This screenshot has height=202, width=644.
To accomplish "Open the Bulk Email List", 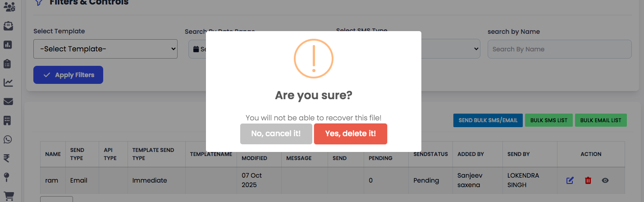I will [600, 120].
